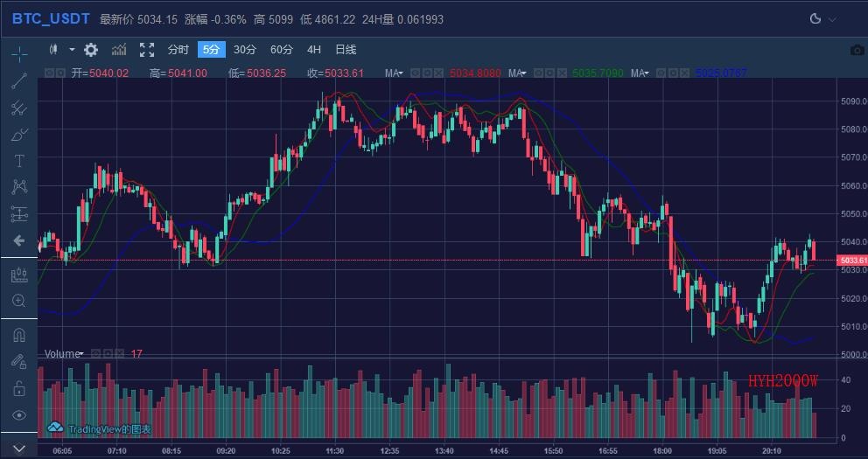
Task: Select the text annotation tool
Action: click(19, 161)
